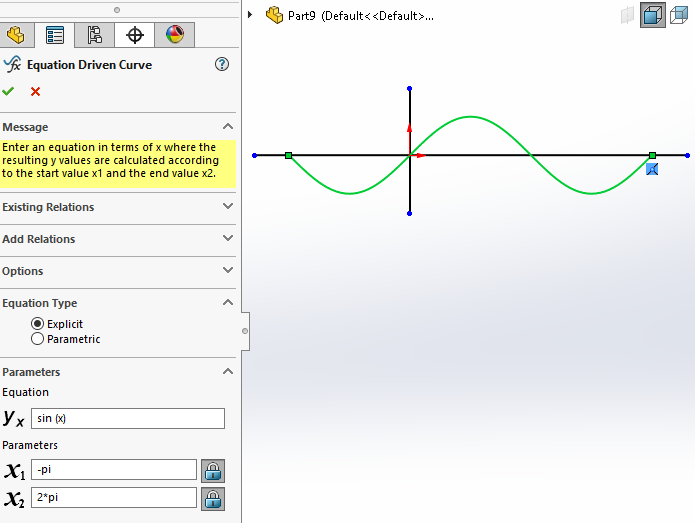Image resolution: width=695 pixels, height=523 pixels.
Task: Switch to the PropertyManager tab
Action: point(56,35)
